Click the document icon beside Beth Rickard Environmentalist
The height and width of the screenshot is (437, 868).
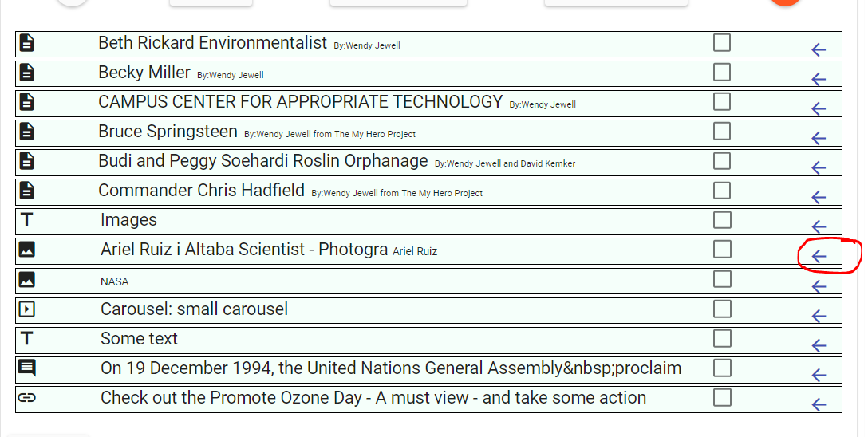(26, 42)
